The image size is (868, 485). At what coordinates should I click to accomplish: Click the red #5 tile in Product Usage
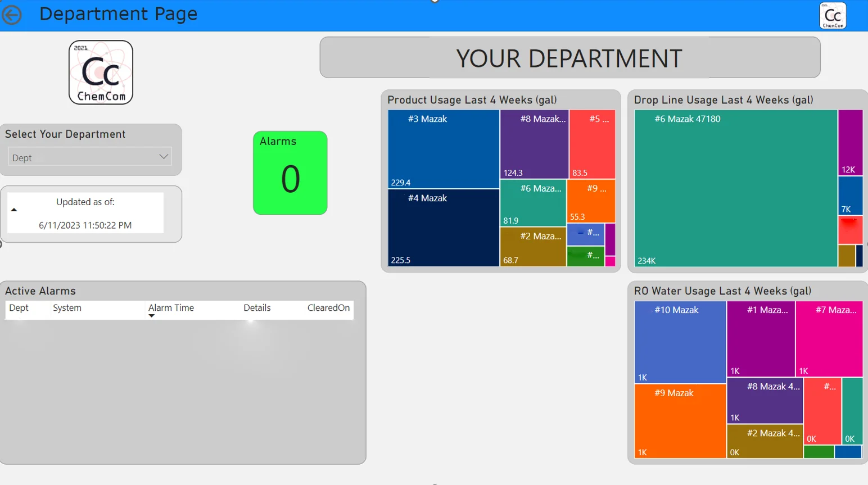click(x=593, y=144)
